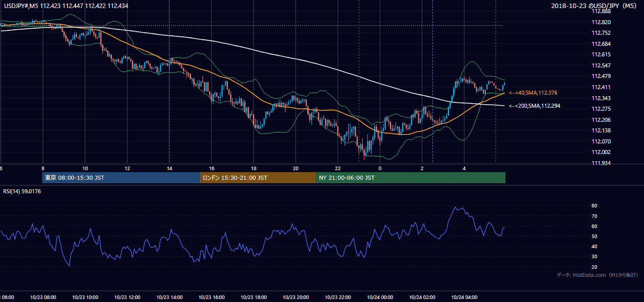Click the 200 SMA label 112.294
Viewport: 644px width, 302px height.
(534, 106)
